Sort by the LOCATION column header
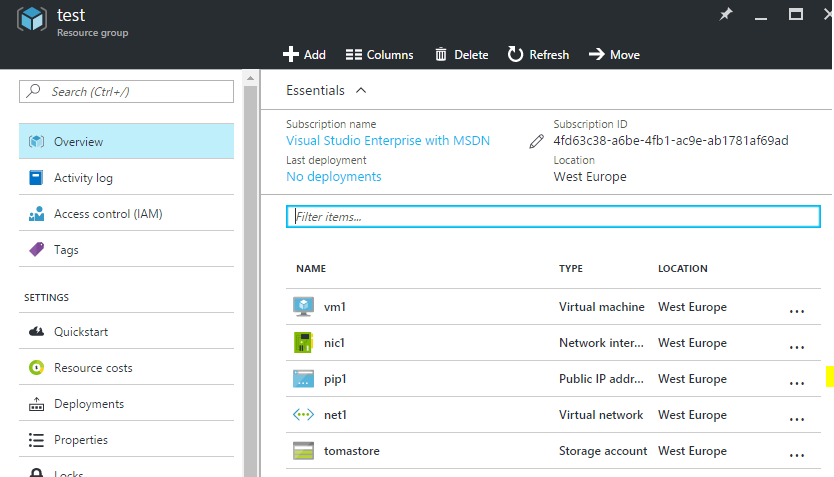This screenshot has height=477, width=834. coord(682,269)
